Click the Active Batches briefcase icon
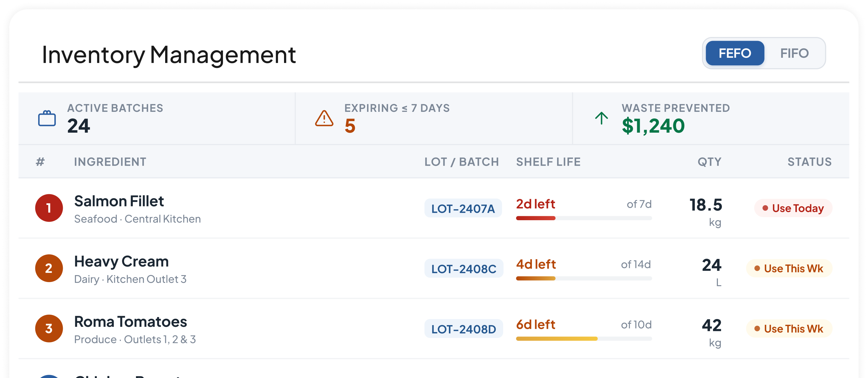This screenshot has height=378, width=868. [x=47, y=118]
